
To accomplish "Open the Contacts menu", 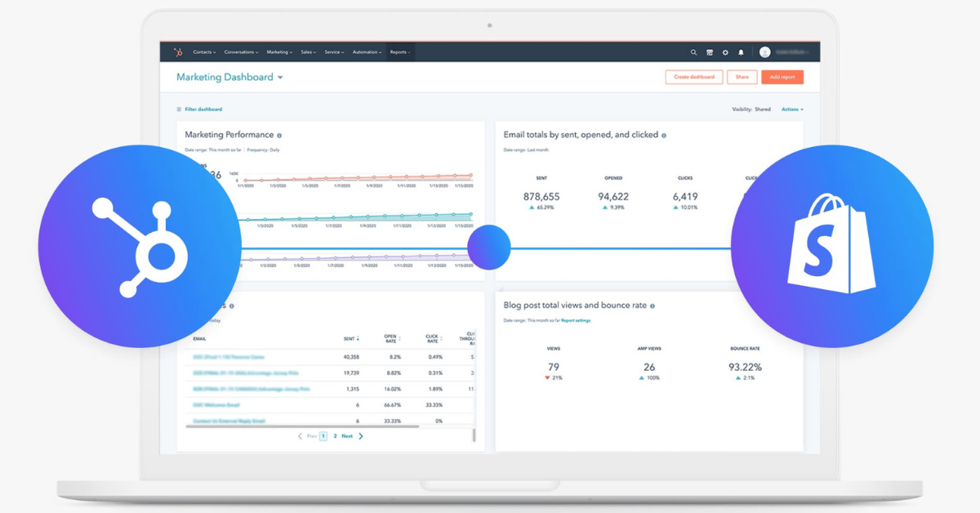I will (x=204, y=52).
